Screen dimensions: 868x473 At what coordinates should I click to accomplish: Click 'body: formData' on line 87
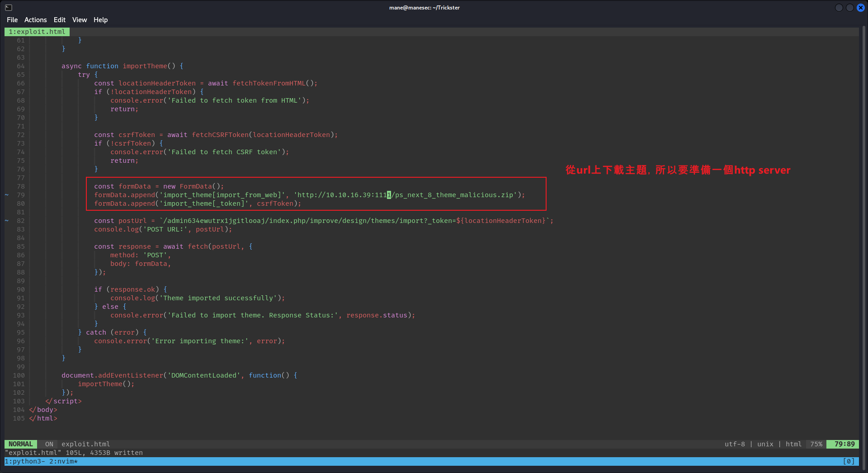[141, 264]
